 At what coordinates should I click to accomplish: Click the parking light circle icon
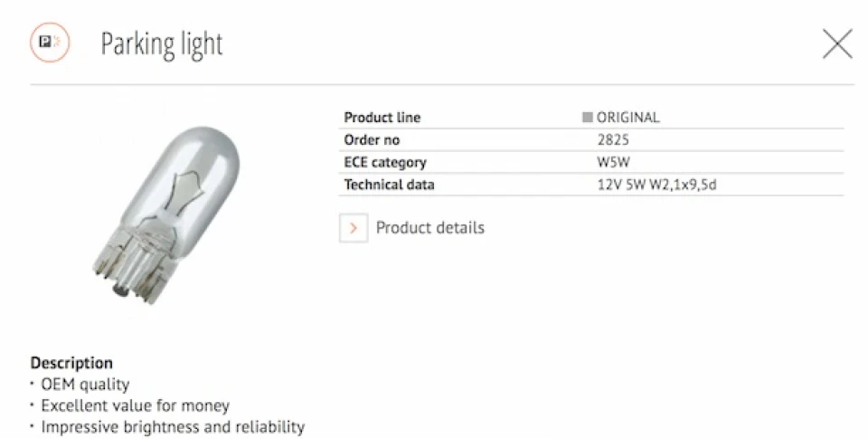click(x=50, y=43)
